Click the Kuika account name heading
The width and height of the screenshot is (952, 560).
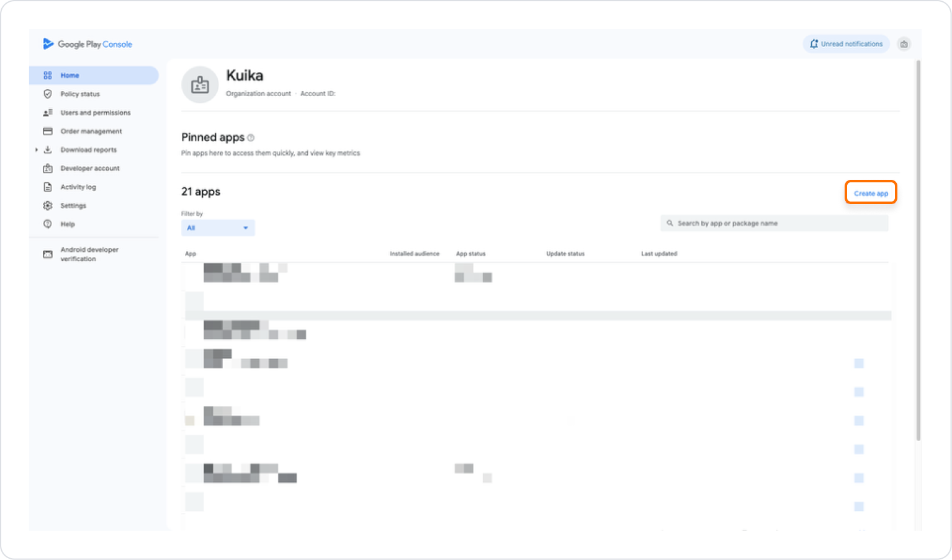[245, 76]
